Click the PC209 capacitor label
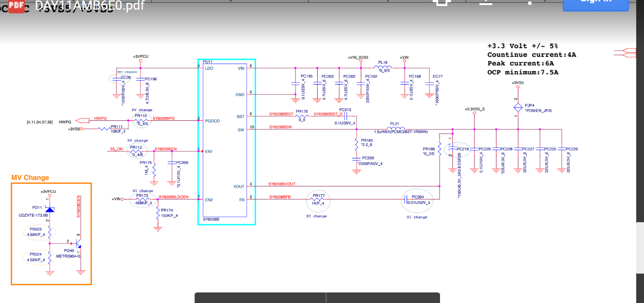The height and width of the screenshot is (303, 644). coord(182,163)
